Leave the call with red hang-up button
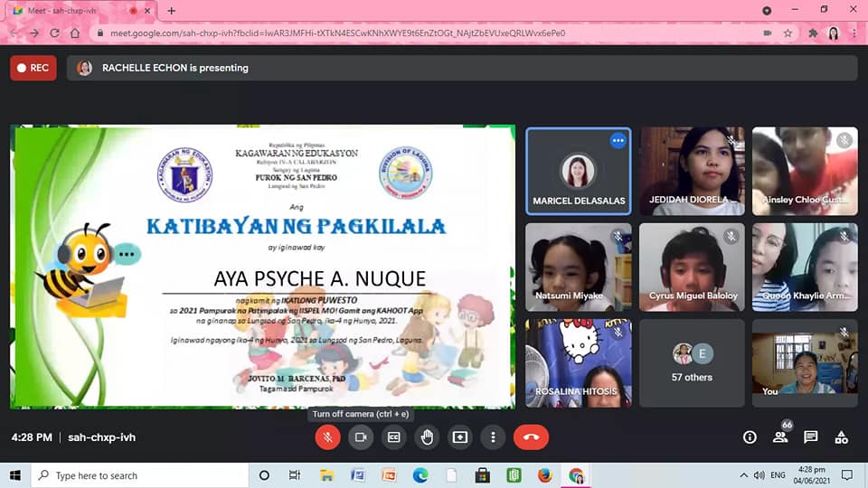The height and width of the screenshot is (488, 868). [x=531, y=437]
